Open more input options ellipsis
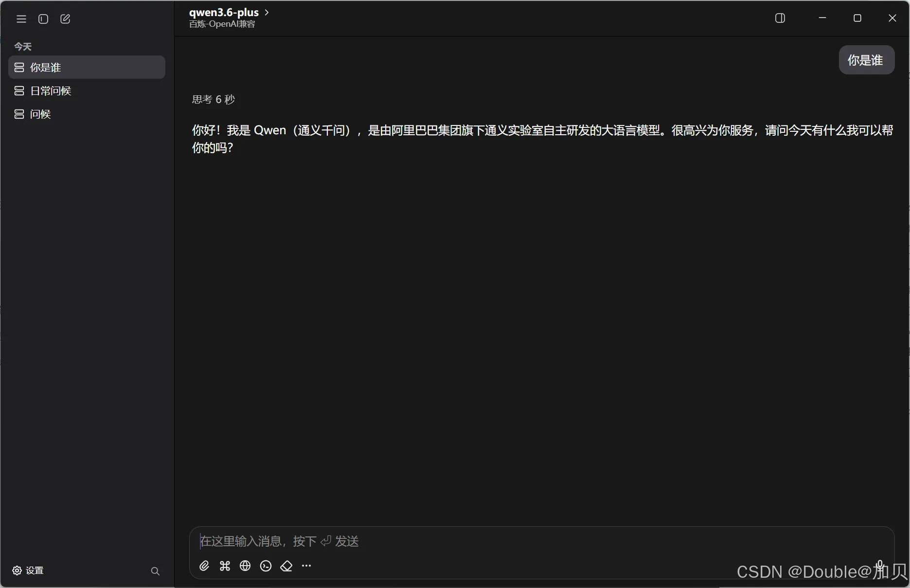The image size is (910, 588). pos(306,566)
